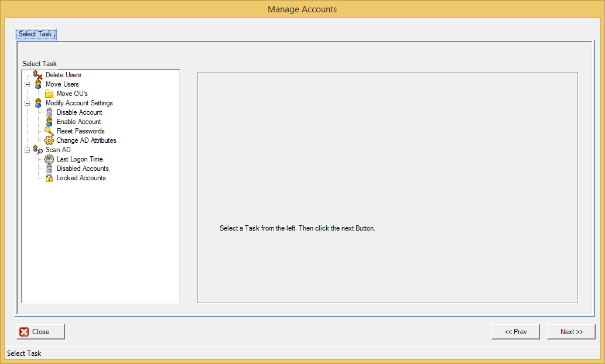
Task: Select the Move OU's folder icon
Action: pyautogui.click(x=49, y=94)
